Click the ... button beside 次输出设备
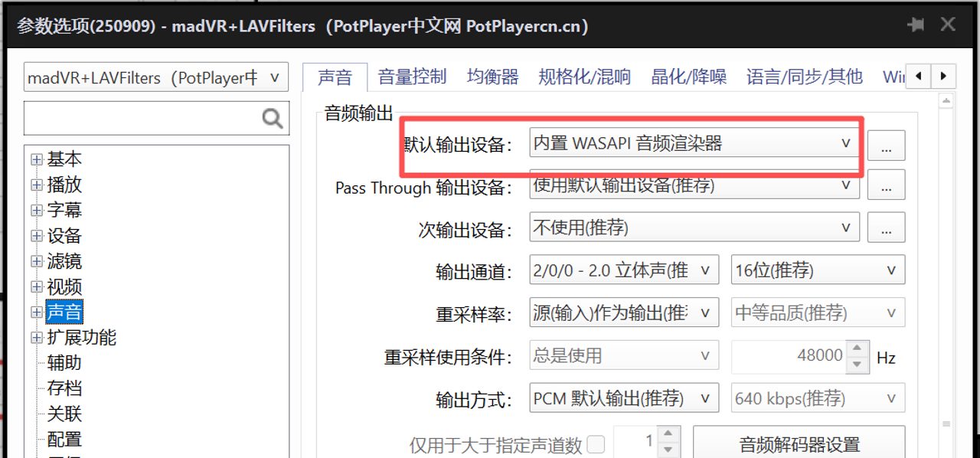The height and width of the screenshot is (458, 980). click(x=887, y=228)
